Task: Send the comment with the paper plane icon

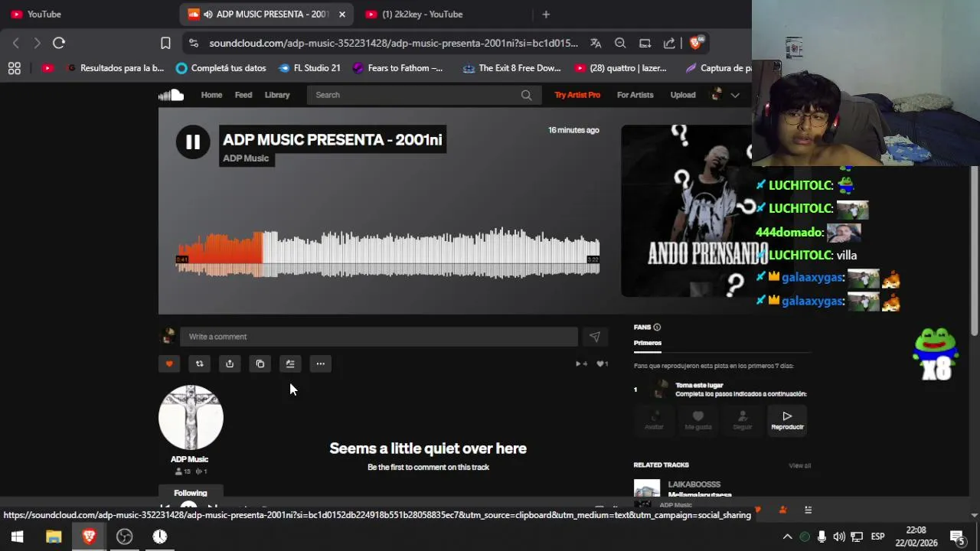Action: tap(594, 337)
